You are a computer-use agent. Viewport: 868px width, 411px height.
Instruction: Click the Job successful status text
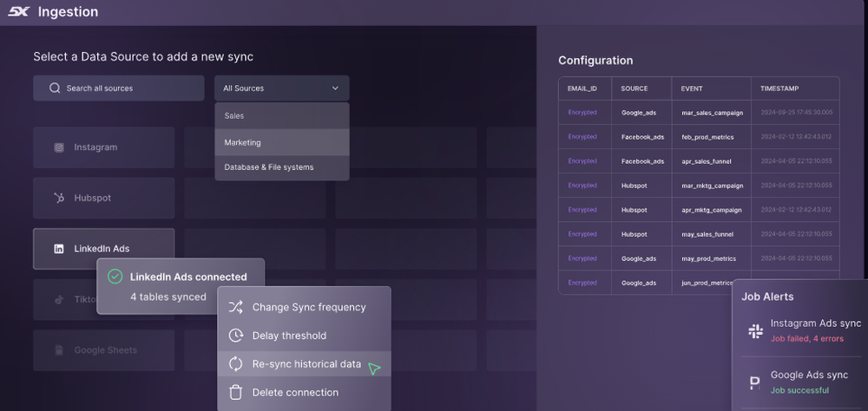799,390
